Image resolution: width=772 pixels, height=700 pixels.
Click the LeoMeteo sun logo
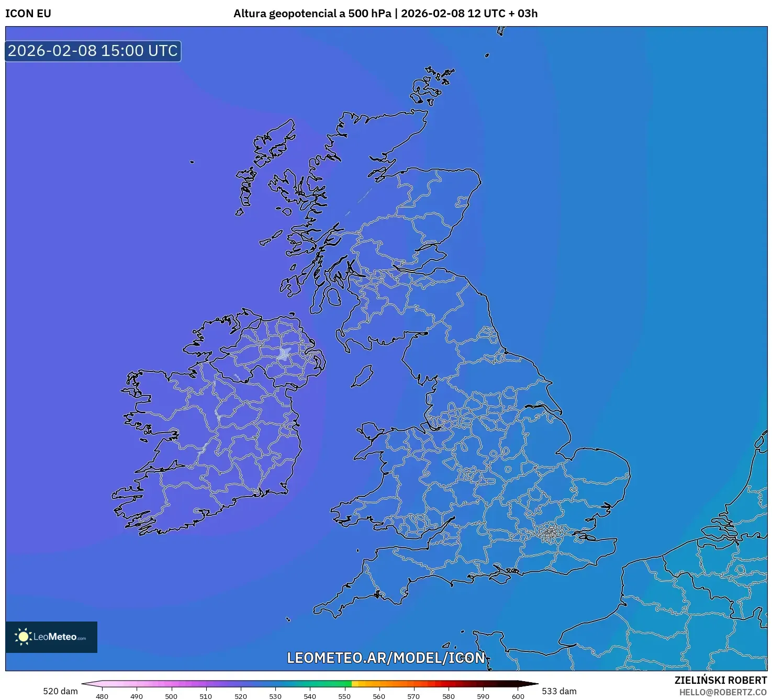[x=23, y=636]
